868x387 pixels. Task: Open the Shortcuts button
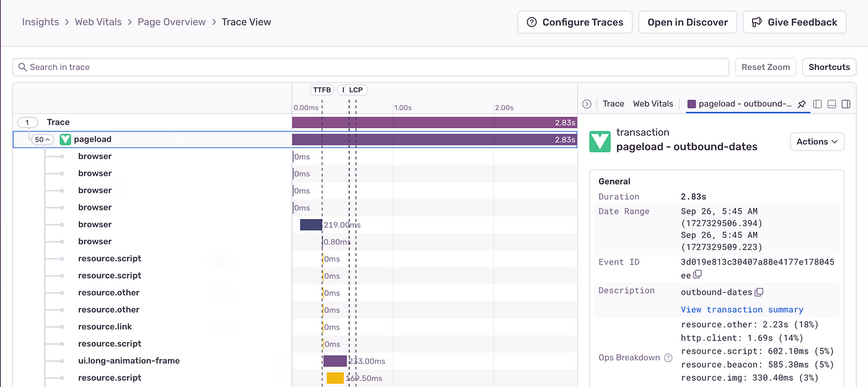tap(829, 67)
